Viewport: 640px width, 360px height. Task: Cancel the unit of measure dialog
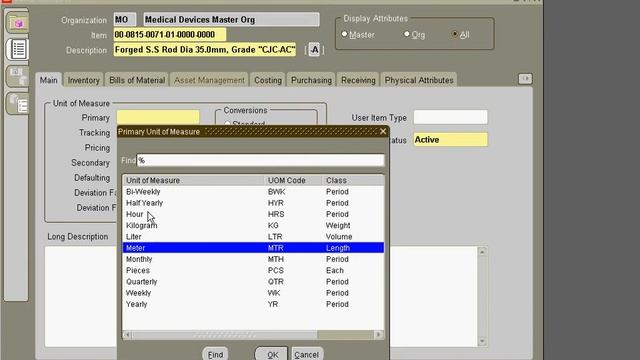(x=306, y=354)
